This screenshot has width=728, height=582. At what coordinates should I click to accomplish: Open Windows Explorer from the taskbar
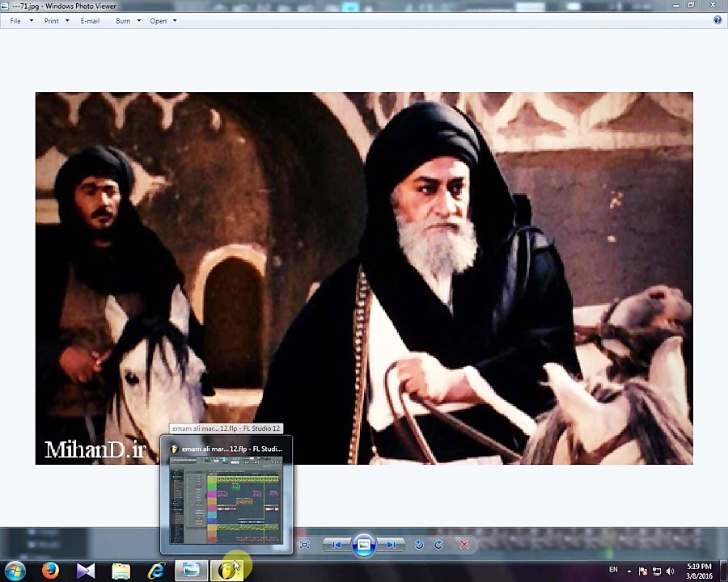(121, 571)
